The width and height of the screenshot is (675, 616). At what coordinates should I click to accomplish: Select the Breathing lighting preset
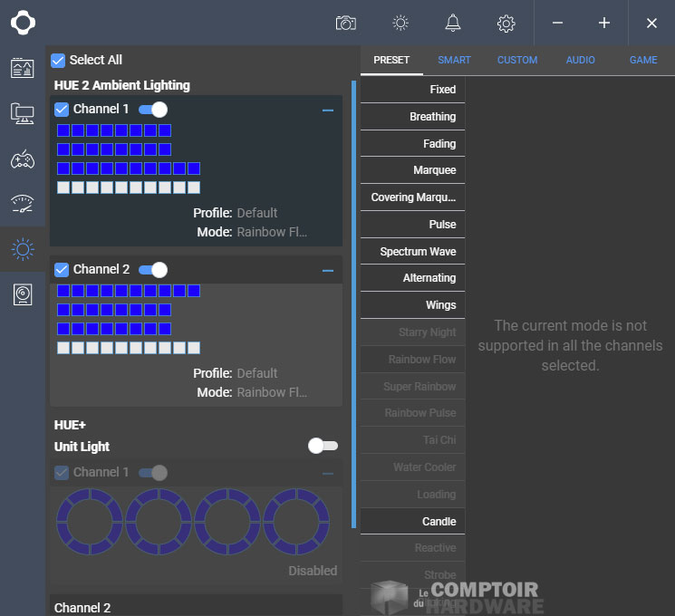pyautogui.click(x=413, y=116)
